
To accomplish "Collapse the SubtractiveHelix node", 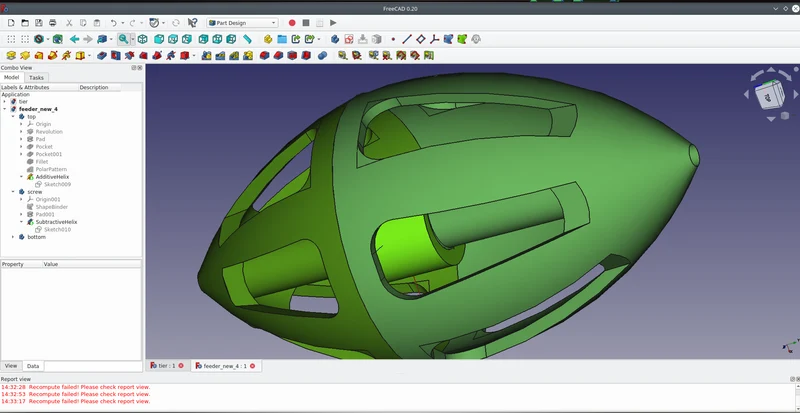I will click(21, 222).
